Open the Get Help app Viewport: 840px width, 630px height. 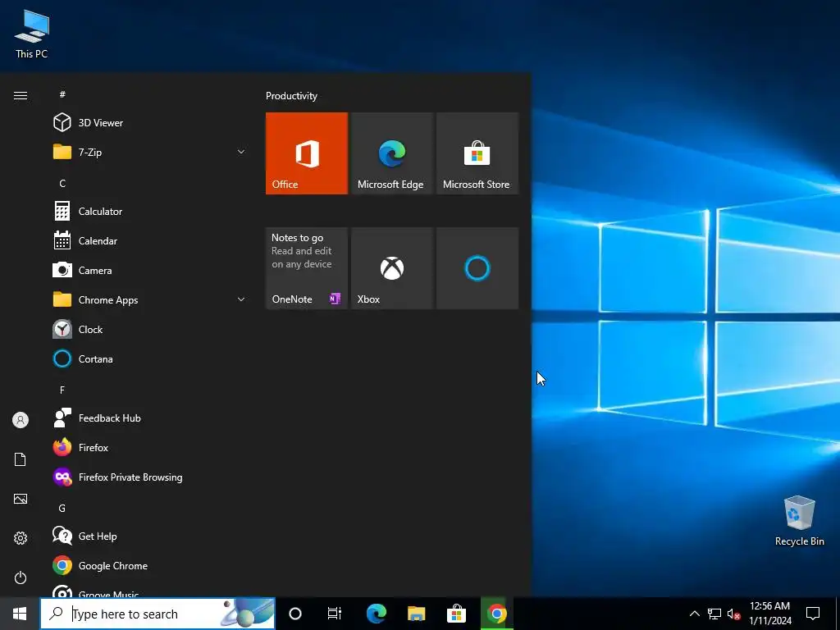[x=150, y=536]
